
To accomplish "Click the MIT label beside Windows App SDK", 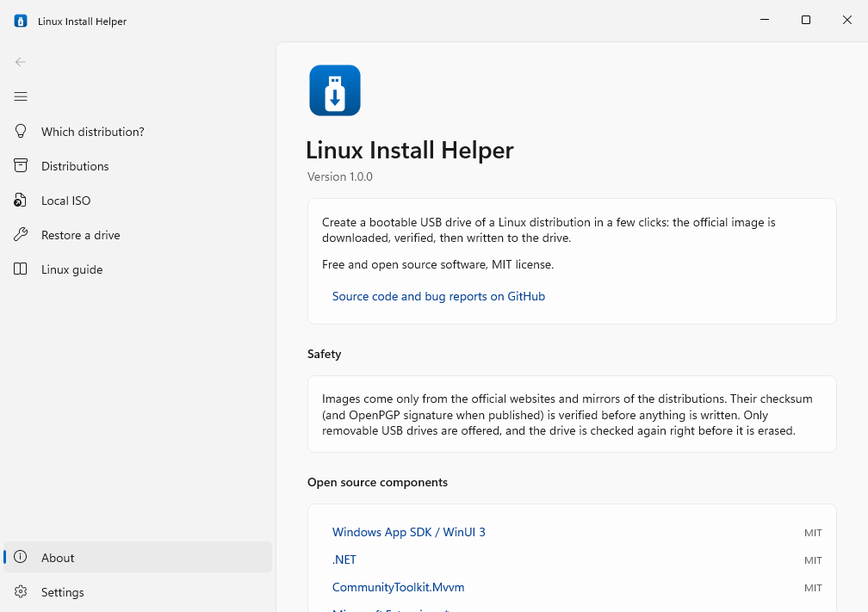I will [813, 533].
